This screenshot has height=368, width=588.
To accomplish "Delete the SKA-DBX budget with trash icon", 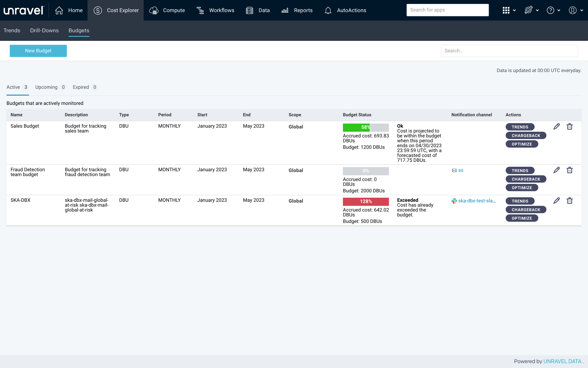I will [x=569, y=201].
